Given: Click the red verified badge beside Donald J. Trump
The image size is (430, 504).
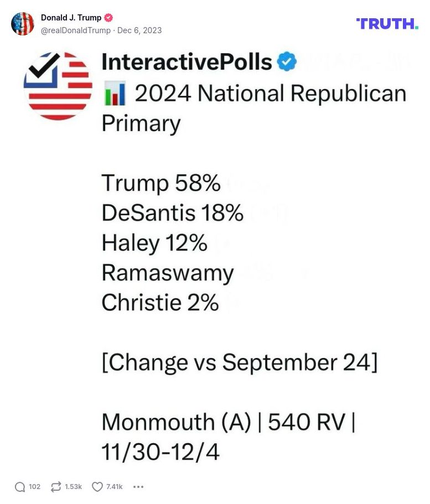Looking at the screenshot, I should (108, 18).
